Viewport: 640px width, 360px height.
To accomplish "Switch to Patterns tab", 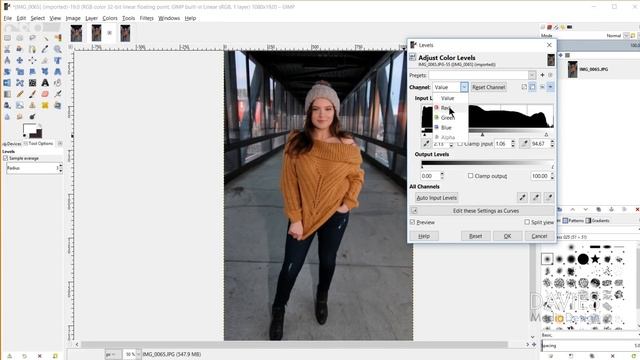I will (573, 221).
